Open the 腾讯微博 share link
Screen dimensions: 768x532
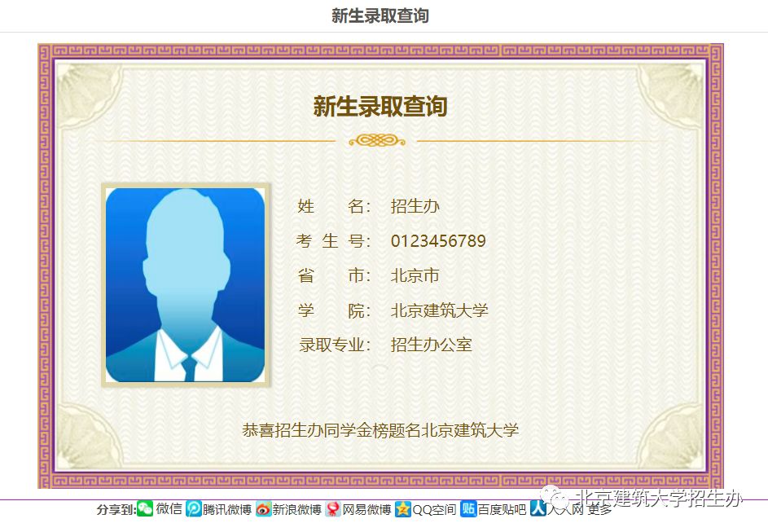tap(227, 509)
